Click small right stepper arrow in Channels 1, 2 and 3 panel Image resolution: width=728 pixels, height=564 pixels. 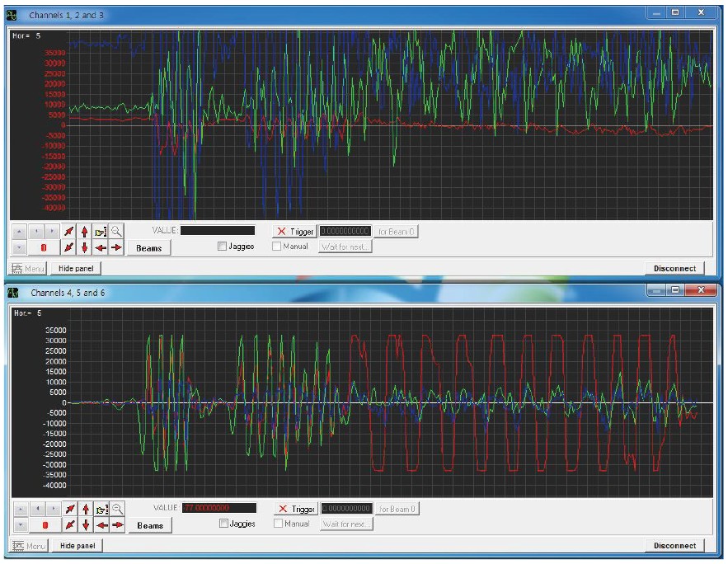coord(52,231)
